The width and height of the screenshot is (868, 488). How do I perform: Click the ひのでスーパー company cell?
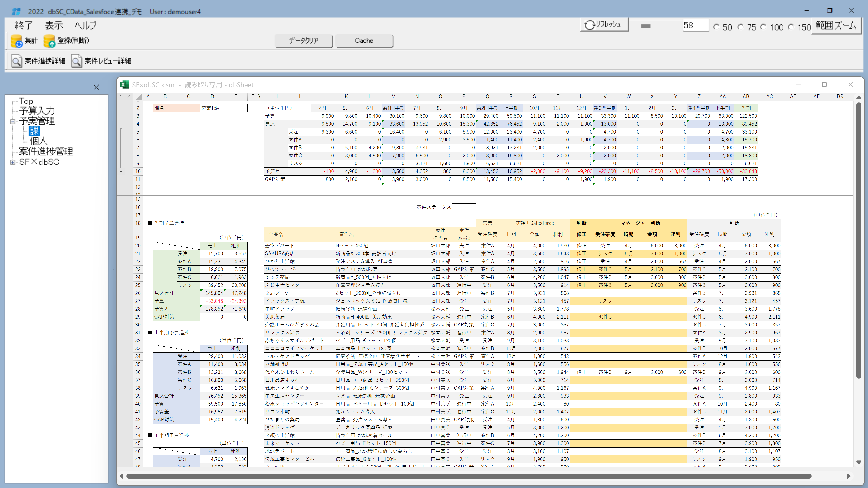(299, 270)
